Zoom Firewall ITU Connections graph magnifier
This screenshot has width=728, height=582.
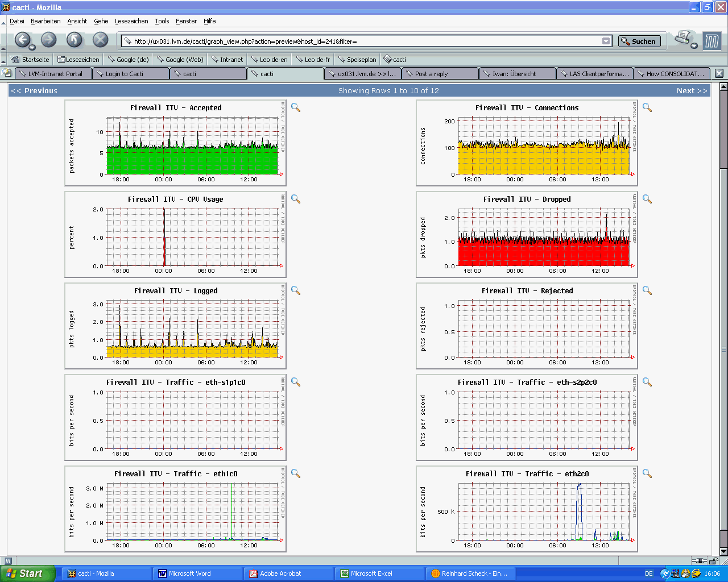tap(647, 107)
